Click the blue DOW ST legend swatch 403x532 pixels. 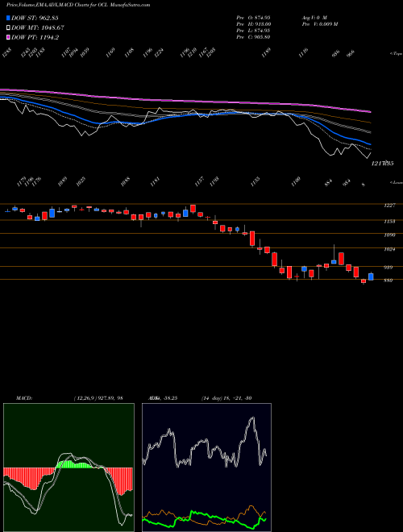[x=9, y=18]
